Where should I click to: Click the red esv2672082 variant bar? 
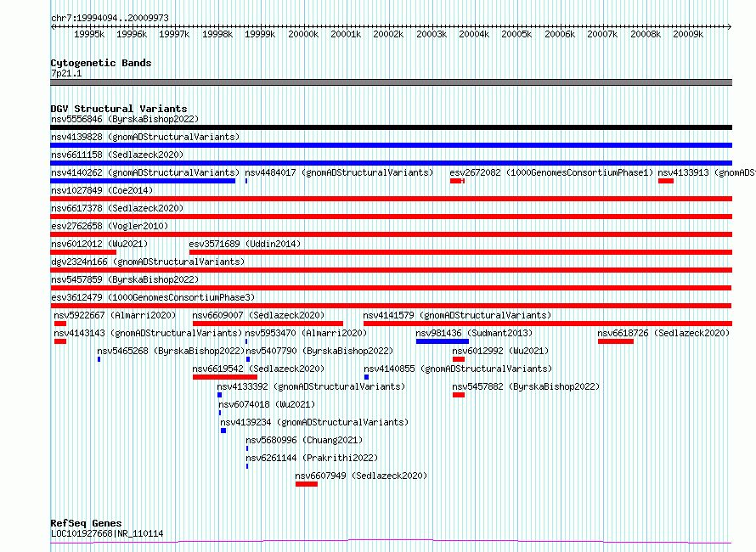click(457, 181)
